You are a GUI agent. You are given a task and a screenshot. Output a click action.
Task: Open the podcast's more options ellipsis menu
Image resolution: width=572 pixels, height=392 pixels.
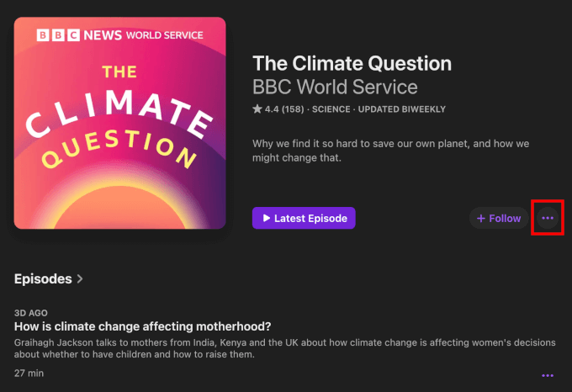tap(548, 218)
